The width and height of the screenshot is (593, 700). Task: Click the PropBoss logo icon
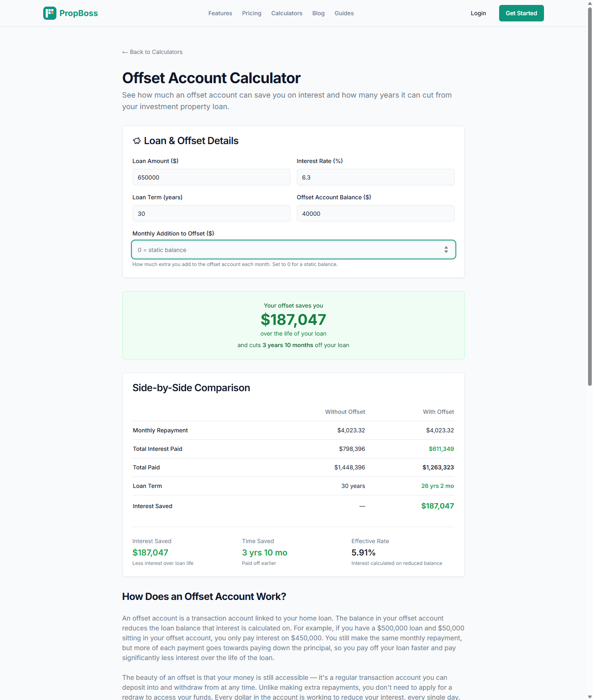[50, 13]
